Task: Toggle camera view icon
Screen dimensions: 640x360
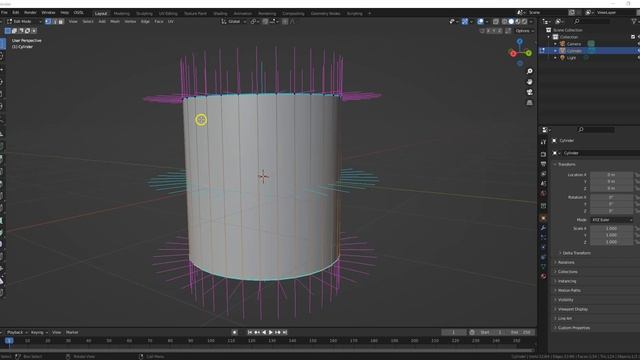Action: [x=529, y=92]
